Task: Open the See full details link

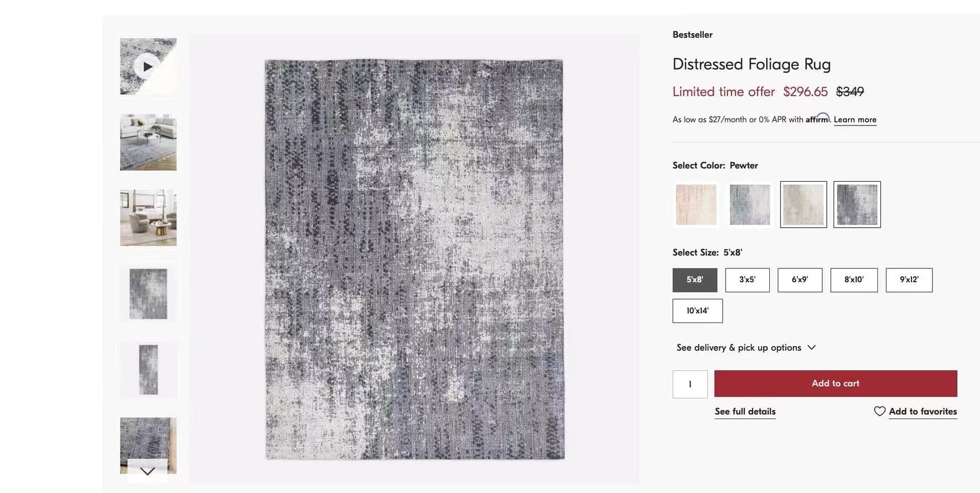Action: click(745, 411)
